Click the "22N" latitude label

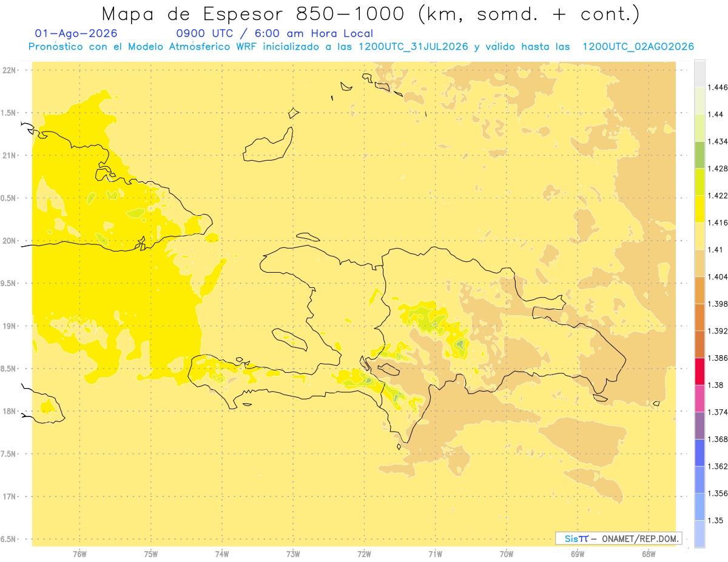pos(8,70)
